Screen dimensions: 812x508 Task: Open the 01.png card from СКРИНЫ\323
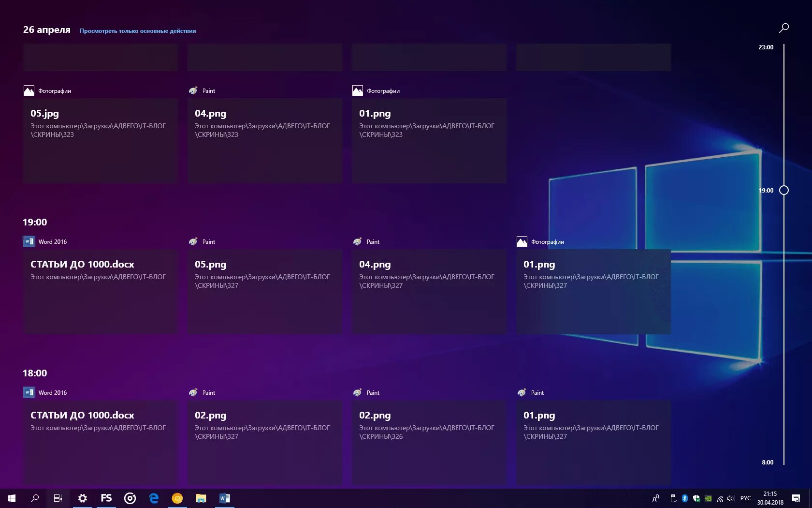pyautogui.click(x=429, y=140)
